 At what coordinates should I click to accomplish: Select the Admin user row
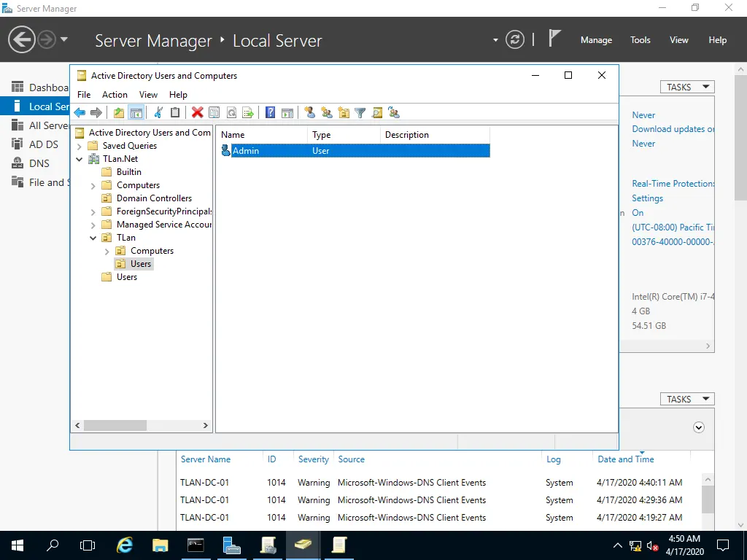pos(355,150)
